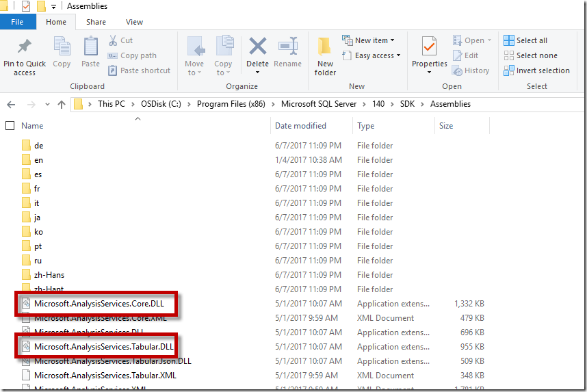This screenshot has height=392, width=587.
Task: Expand the chevron after SDK in path
Action: tap(422, 105)
